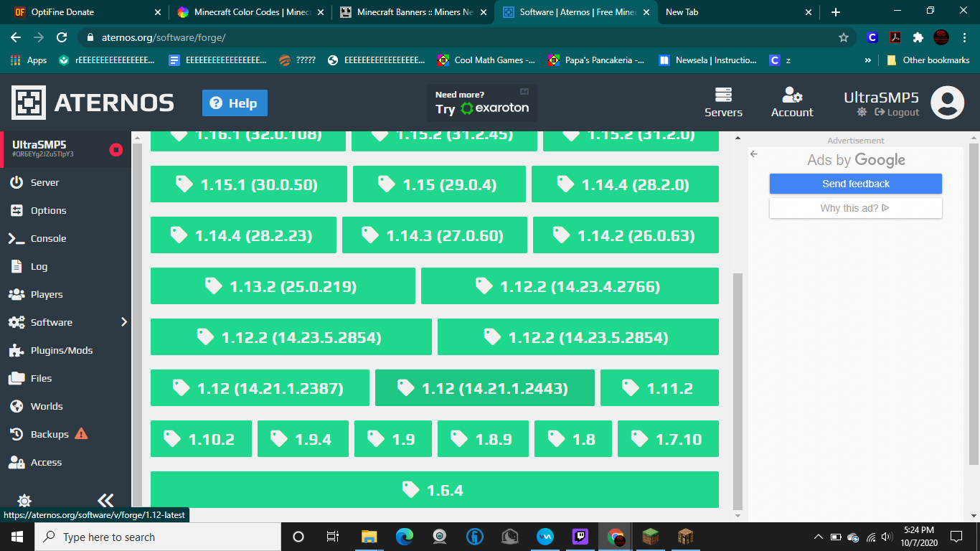Select Forge 1.12 (14.21.1.2387)
Viewport: 980px width, 551px height.
[260, 388]
